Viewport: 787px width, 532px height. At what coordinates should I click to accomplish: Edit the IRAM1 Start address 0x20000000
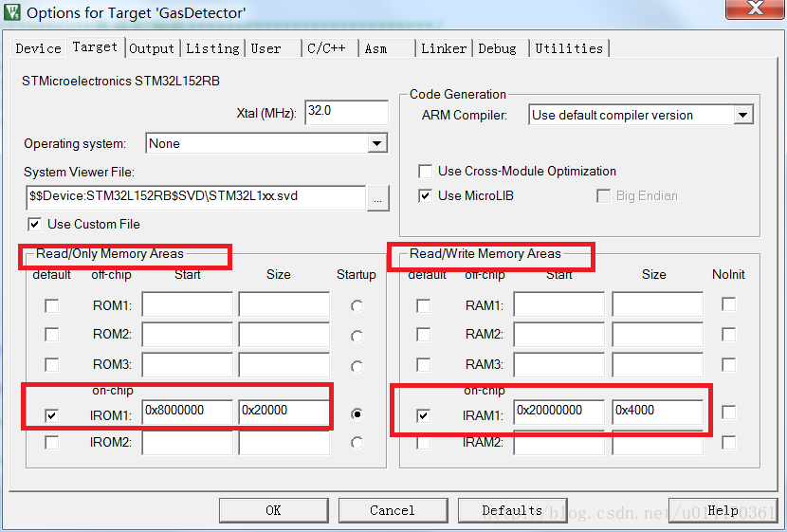click(x=559, y=413)
